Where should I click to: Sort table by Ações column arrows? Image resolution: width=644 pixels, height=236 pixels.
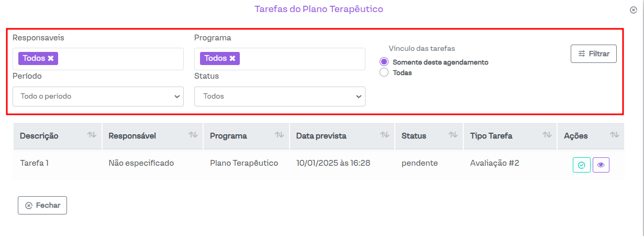(614, 135)
